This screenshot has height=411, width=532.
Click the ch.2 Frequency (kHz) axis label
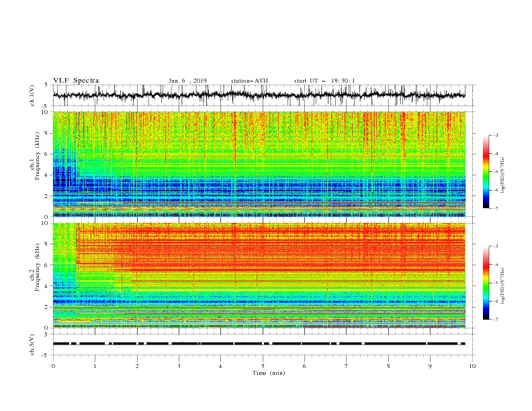35,267
